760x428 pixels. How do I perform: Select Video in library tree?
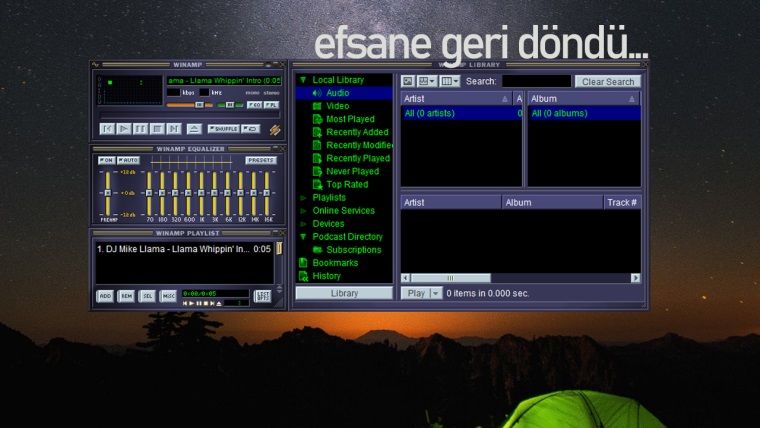point(337,106)
